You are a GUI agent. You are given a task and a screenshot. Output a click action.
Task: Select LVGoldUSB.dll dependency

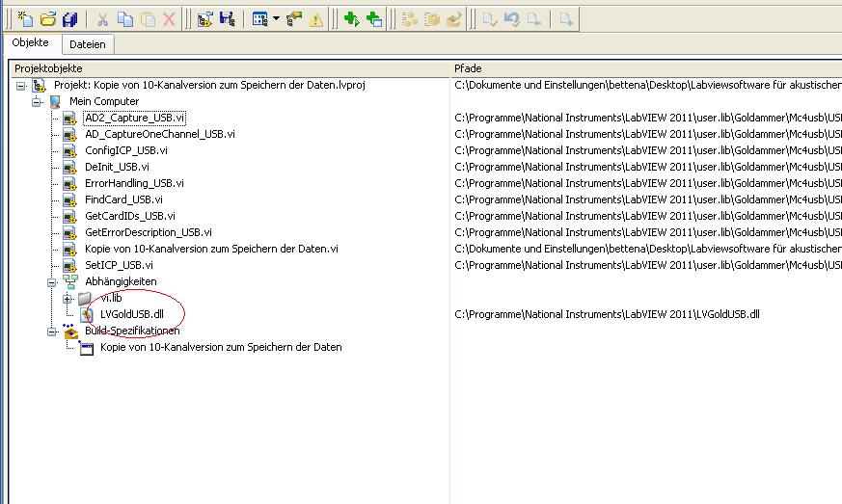point(132,314)
